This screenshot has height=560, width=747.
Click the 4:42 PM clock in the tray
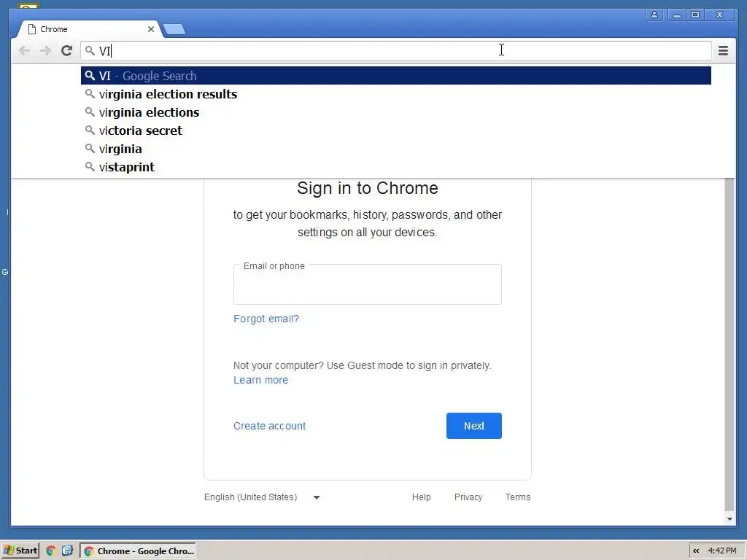pos(722,551)
